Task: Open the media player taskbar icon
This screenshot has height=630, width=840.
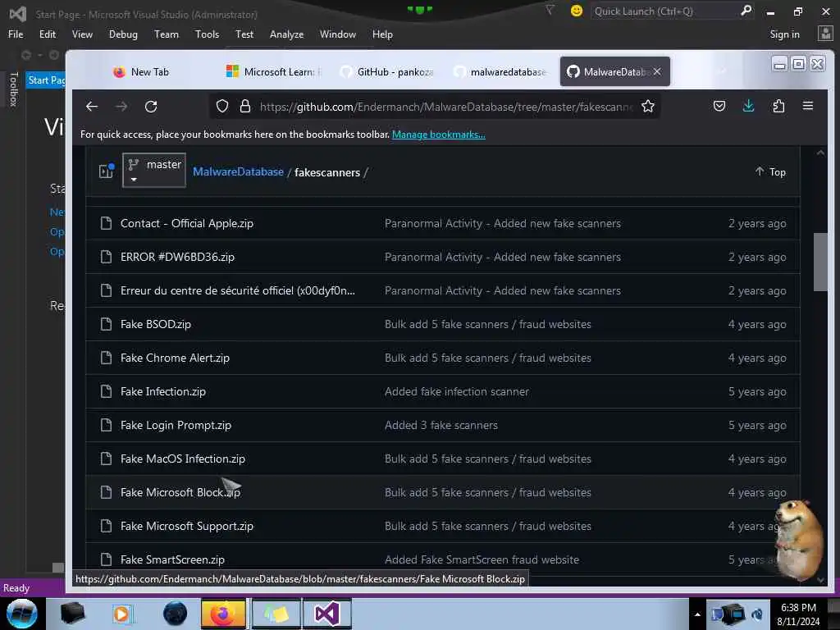Action: [122, 614]
